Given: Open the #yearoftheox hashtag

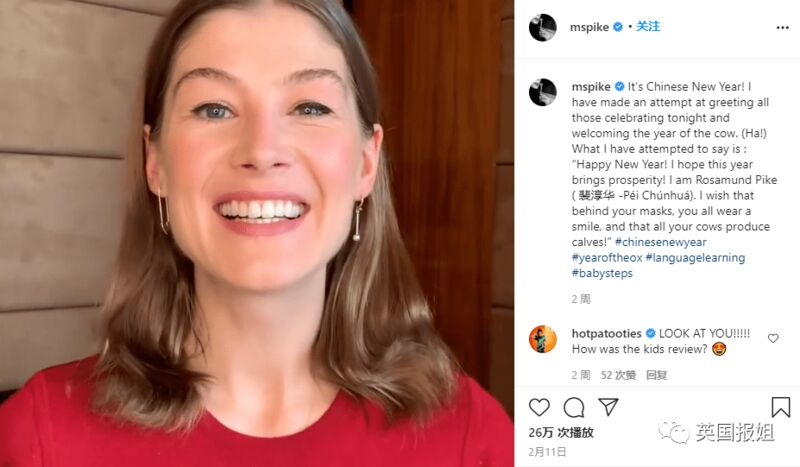Looking at the screenshot, I should click(607, 257).
